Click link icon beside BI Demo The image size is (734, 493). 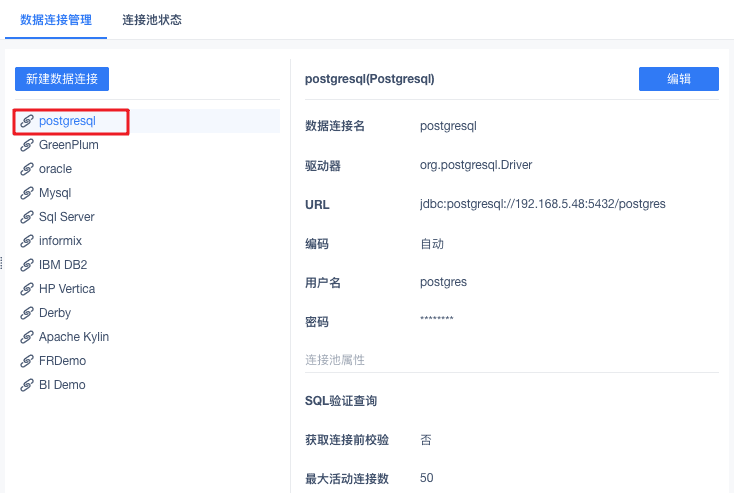(x=27, y=385)
